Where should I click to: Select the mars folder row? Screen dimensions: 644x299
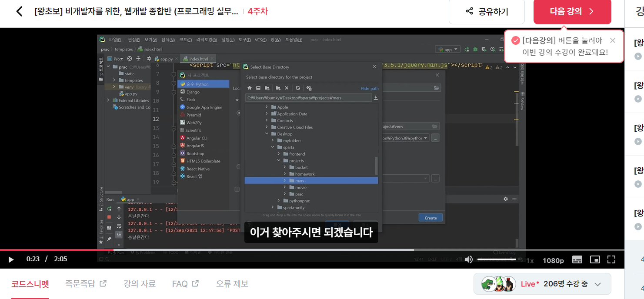pyautogui.click(x=311, y=180)
